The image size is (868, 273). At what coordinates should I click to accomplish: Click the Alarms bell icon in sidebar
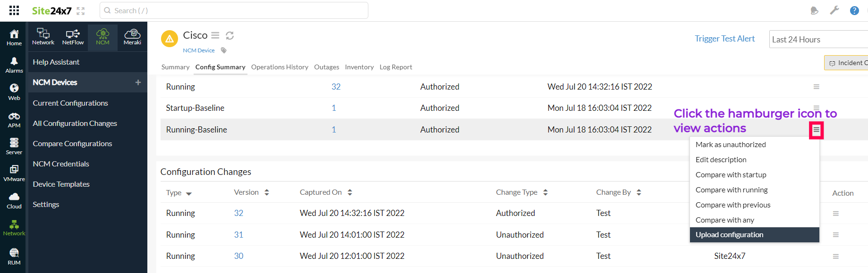pyautogui.click(x=14, y=65)
